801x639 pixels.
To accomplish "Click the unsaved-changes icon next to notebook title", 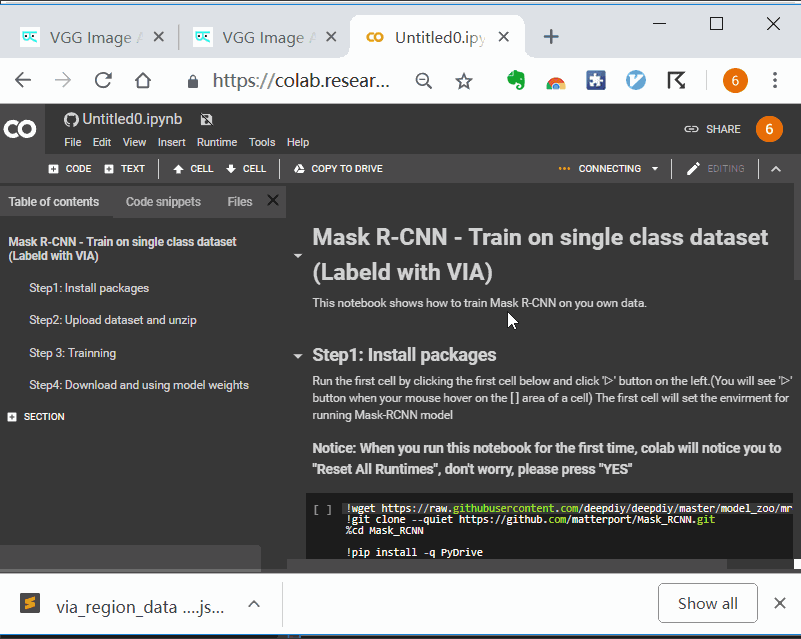I will 206,120.
